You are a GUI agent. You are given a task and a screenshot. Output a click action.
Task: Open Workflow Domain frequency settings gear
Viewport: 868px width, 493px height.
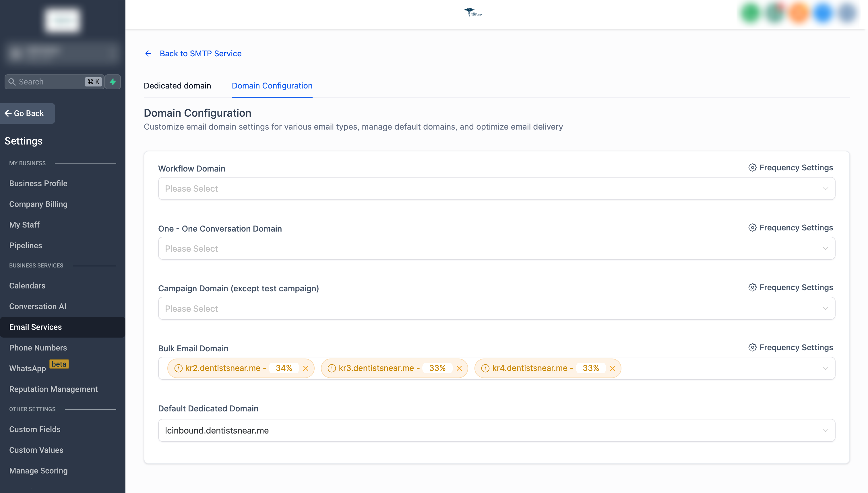click(x=752, y=167)
